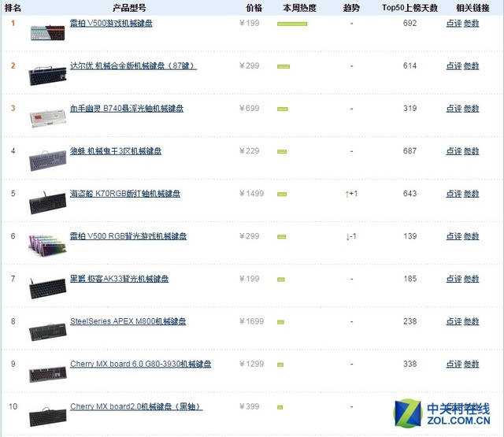Open 参数 for rank 1 雷柏 V500
The image size is (504, 437).
pos(471,23)
